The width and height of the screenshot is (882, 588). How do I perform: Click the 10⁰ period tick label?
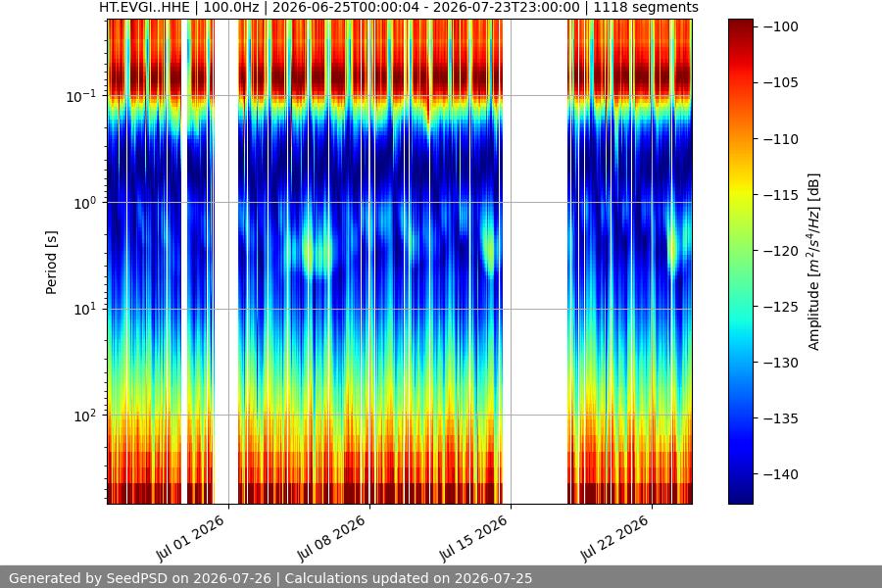84,203
